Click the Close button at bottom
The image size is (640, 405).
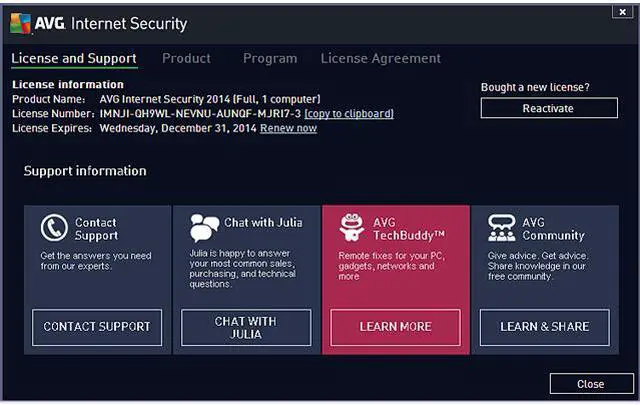tap(590, 384)
